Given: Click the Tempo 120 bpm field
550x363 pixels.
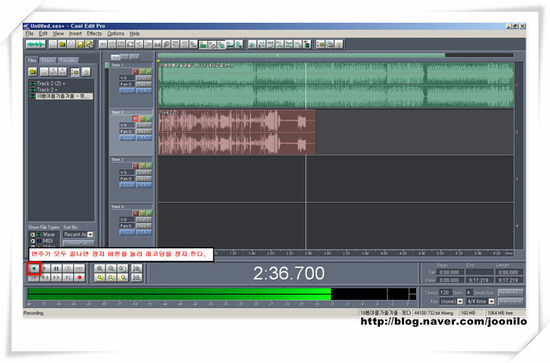Looking at the screenshot, I should pos(445,292).
